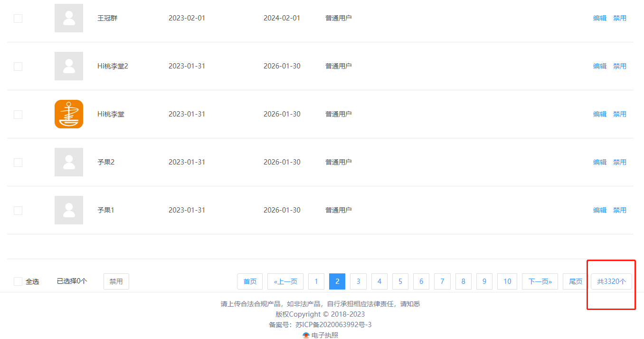
Task: Check the box for 予果1 row
Action: click(18, 211)
